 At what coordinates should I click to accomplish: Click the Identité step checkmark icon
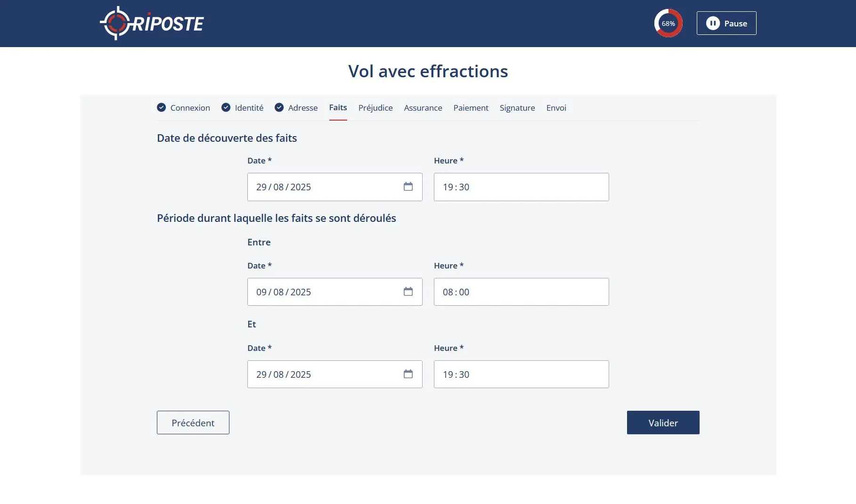point(226,107)
